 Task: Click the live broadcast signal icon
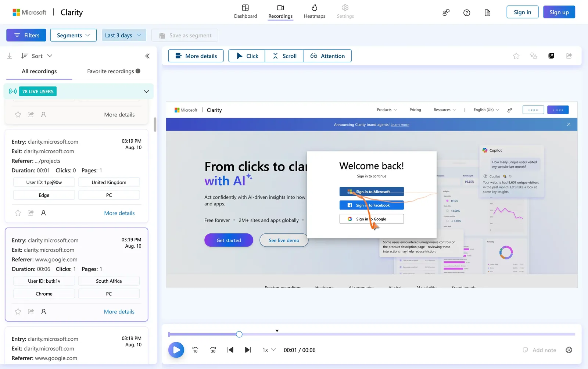click(13, 91)
